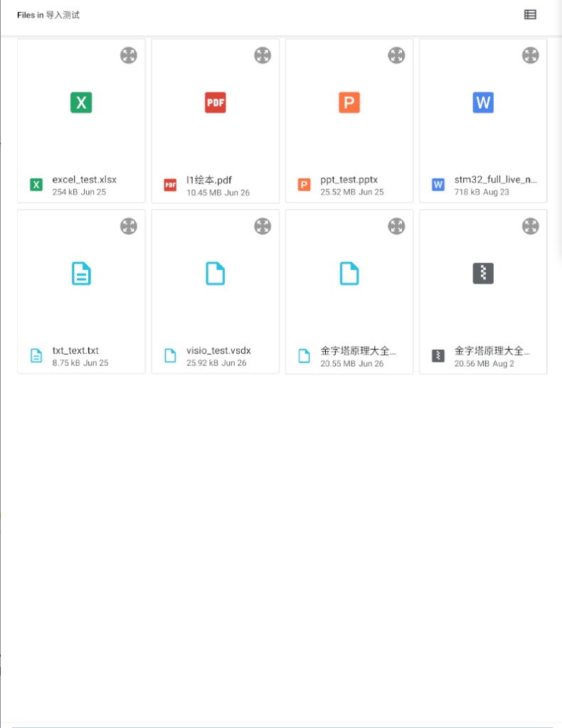Click the 'Files in 导入测试' header title

pyautogui.click(x=48, y=15)
